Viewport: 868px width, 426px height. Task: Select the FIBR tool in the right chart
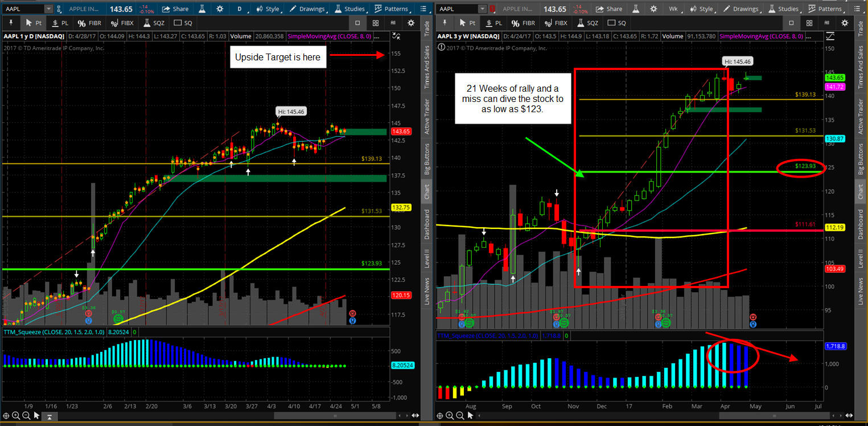pyautogui.click(x=524, y=23)
